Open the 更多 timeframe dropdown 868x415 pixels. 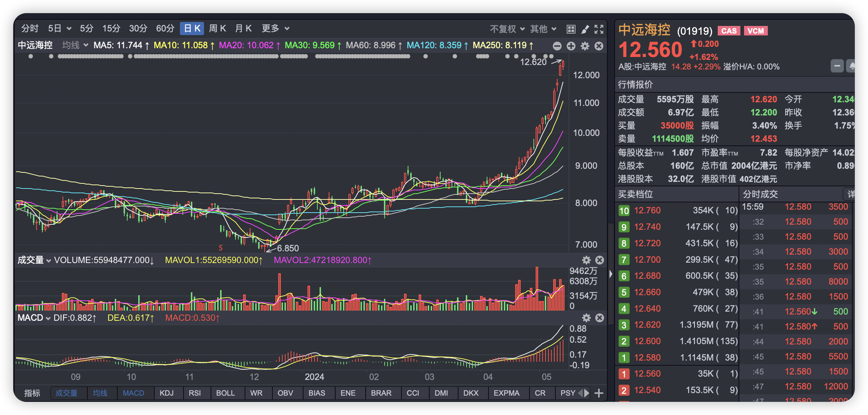point(276,28)
